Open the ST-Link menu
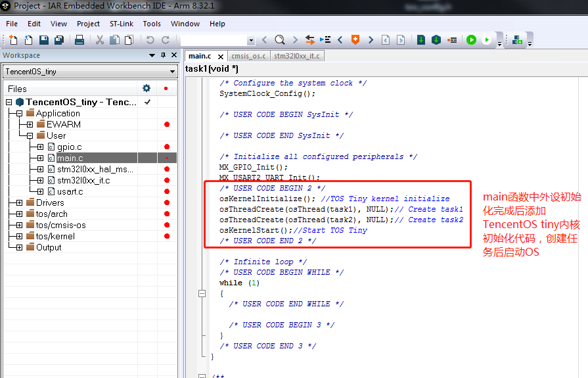The height and width of the screenshot is (378, 588). pyautogui.click(x=121, y=24)
